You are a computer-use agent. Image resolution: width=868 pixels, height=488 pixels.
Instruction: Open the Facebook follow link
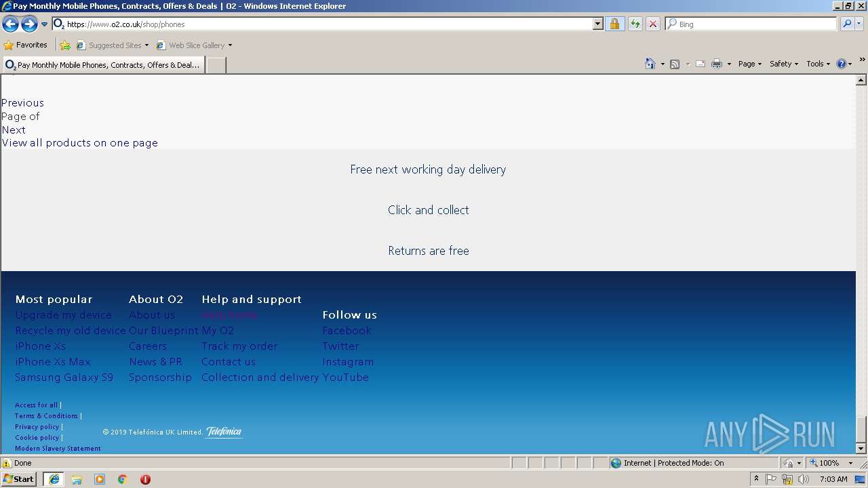coord(347,331)
